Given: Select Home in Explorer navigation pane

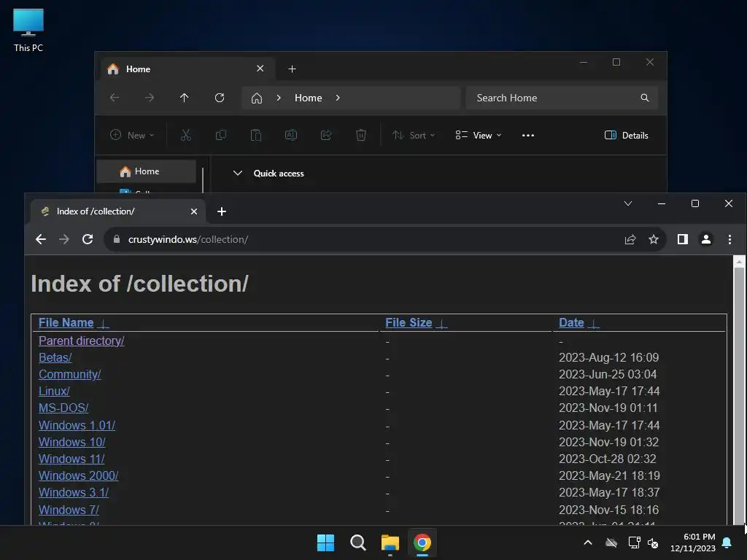Looking at the screenshot, I should pos(146,171).
